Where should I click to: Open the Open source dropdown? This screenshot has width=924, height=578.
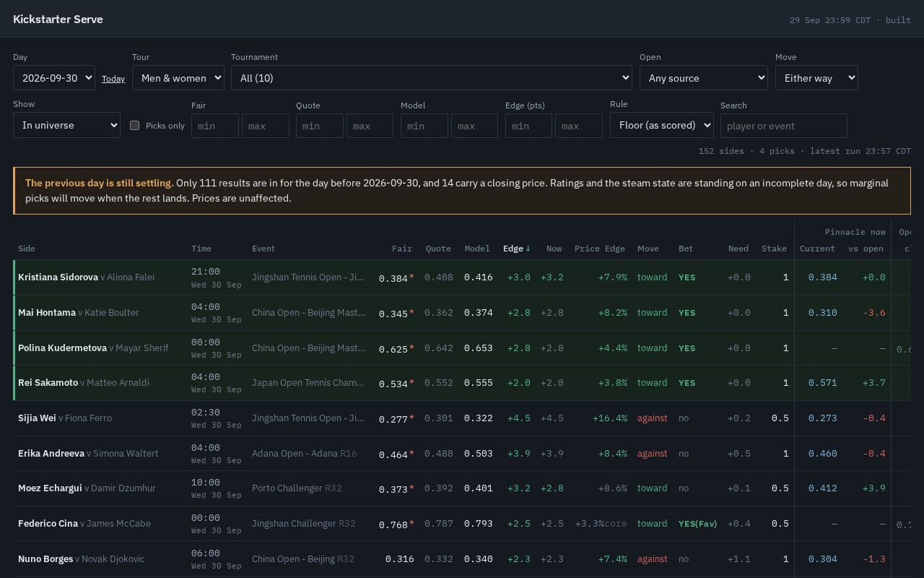point(704,78)
